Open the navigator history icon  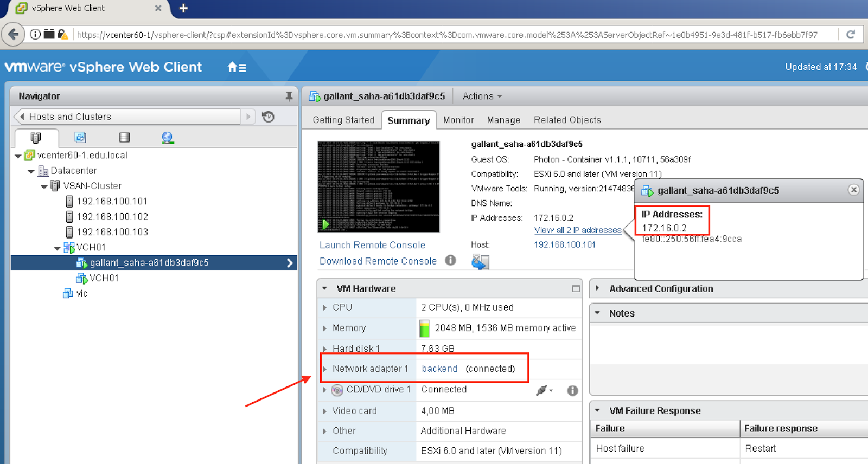point(268,117)
